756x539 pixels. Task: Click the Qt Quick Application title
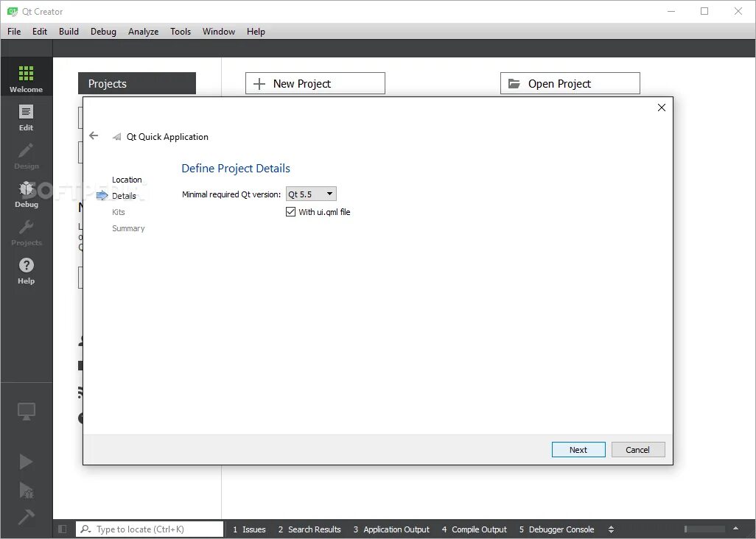point(167,137)
